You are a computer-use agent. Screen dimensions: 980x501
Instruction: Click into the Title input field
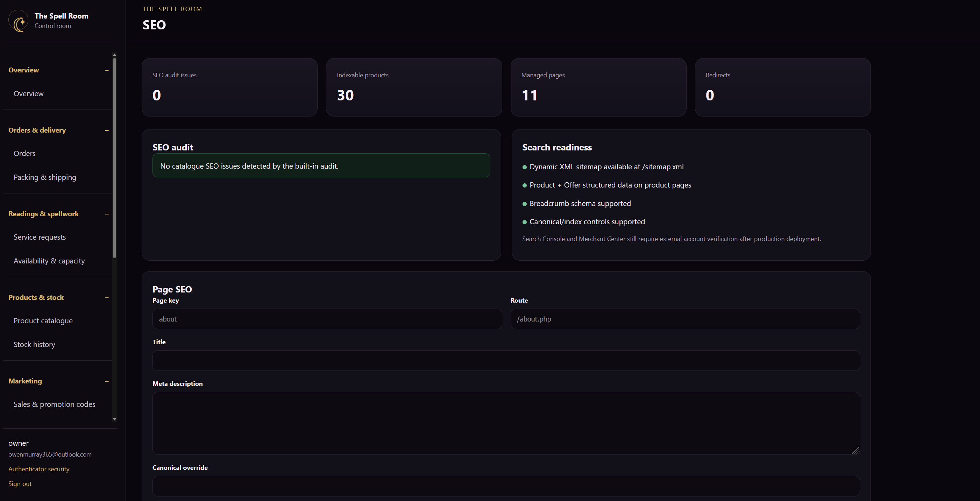pyautogui.click(x=506, y=360)
